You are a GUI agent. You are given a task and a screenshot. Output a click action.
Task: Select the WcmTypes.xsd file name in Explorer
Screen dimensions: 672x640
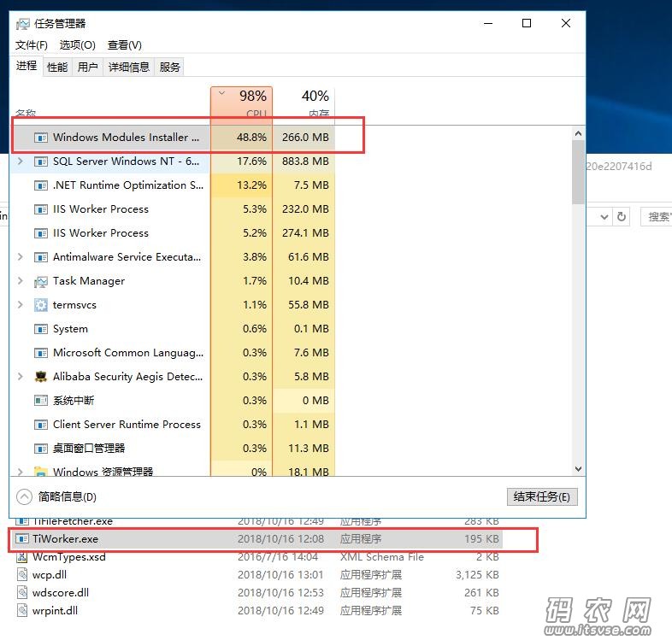[69, 557]
